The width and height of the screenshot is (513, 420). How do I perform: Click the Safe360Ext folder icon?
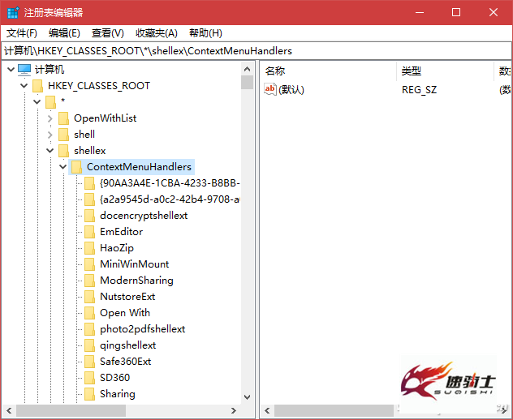tap(89, 361)
